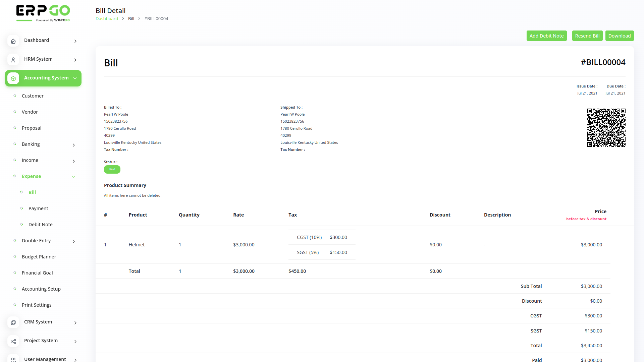Expand the Double Entry section
Viewport: 644px width, 362px height.
73,242
